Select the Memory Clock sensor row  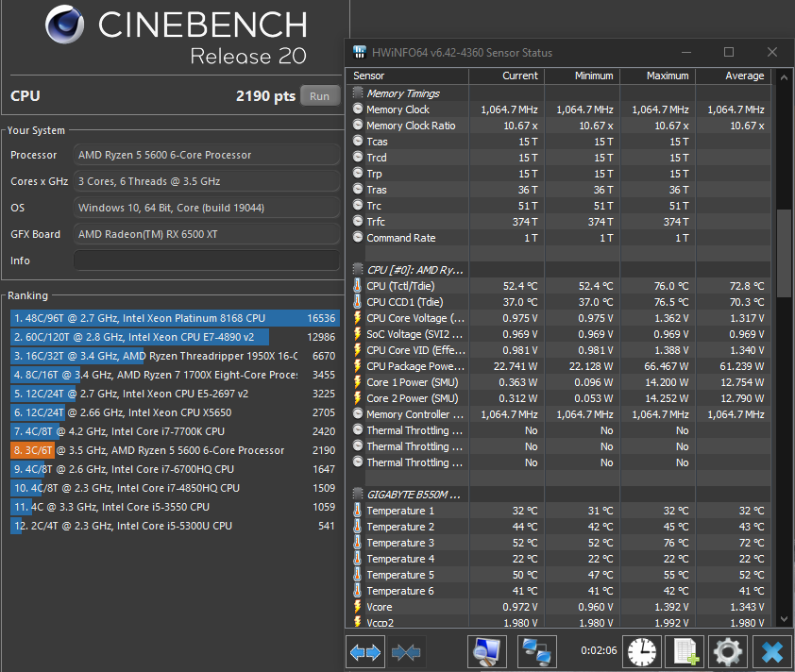click(x=559, y=109)
